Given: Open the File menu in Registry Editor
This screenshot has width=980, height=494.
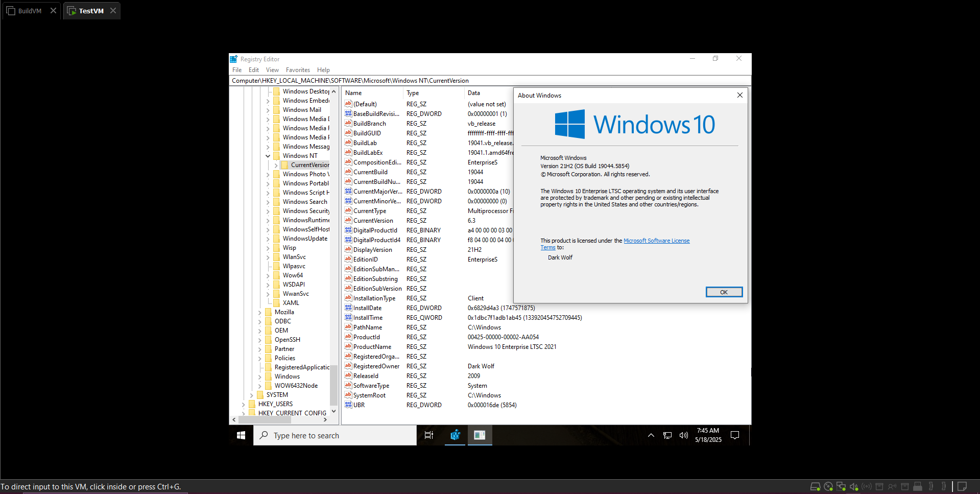Looking at the screenshot, I should (x=237, y=70).
